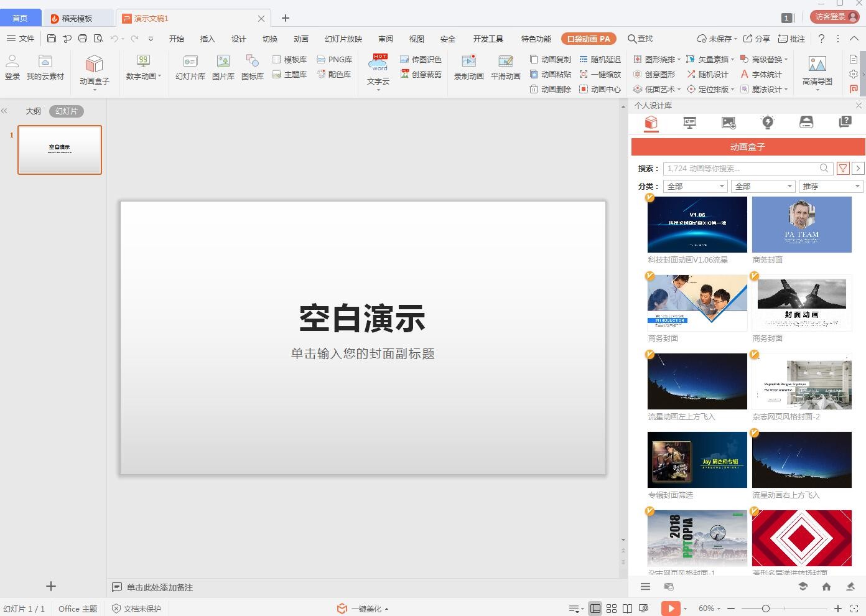Click the home icon in panel footer
866x616 pixels.
pyautogui.click(x=826, y=586)
